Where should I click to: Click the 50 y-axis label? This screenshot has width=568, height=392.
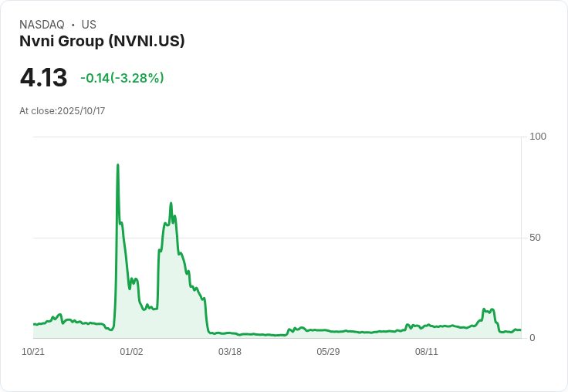click(x=535, y=238)
